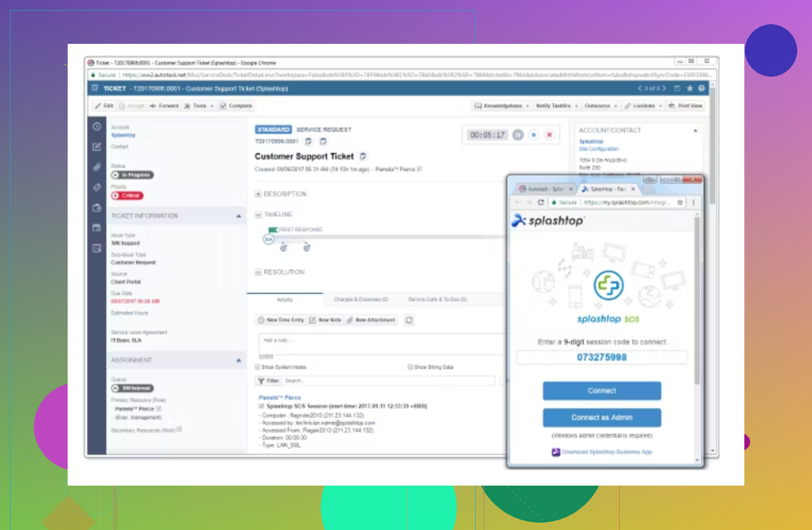This screenshot has width=812, height=530.
Task: Bookmark the Splashtop page with the star
Action: click(680, 202)
